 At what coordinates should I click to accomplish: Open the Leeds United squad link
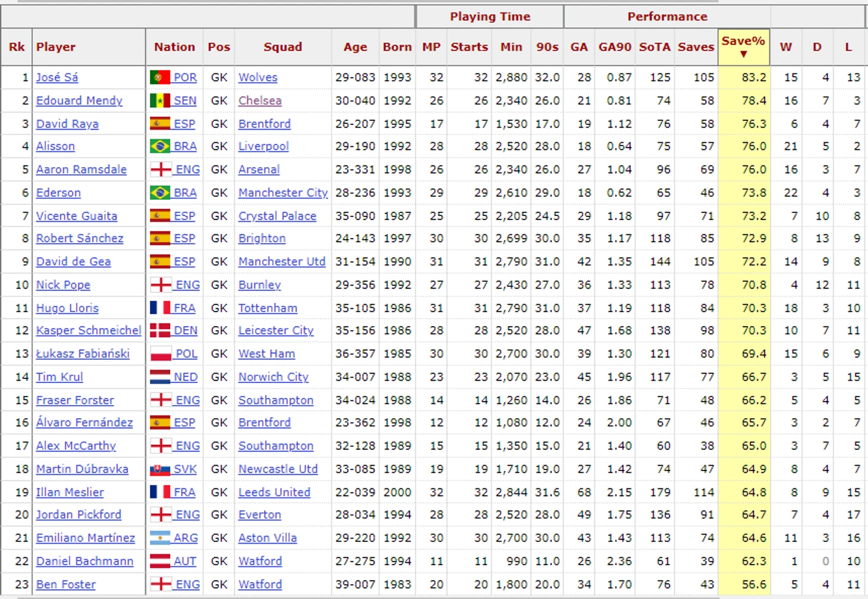274,493
